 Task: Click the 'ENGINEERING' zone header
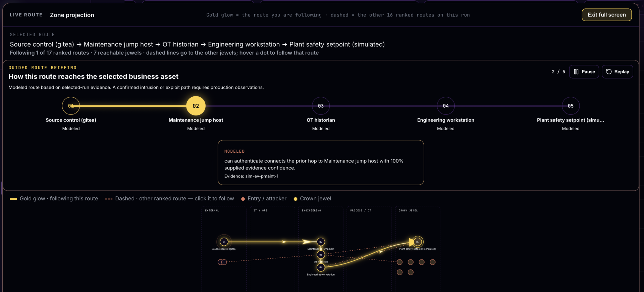click(311, 211)
